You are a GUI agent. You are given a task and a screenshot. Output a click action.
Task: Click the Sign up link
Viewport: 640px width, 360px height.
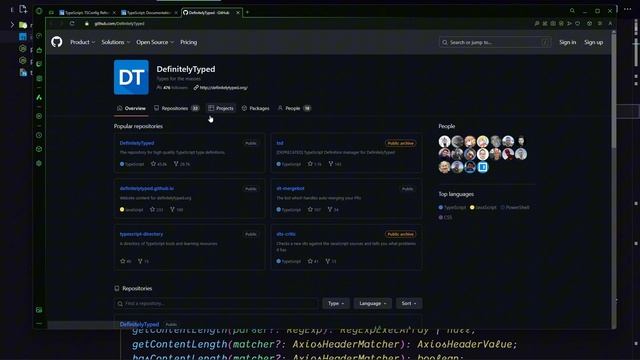[x=593, y=42]
